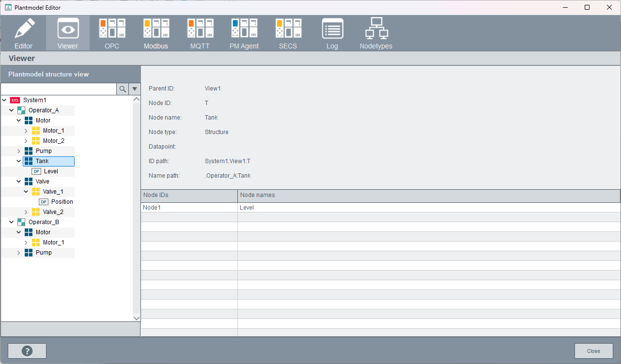Collapse the System1 tree node

(x=5, y=100)
